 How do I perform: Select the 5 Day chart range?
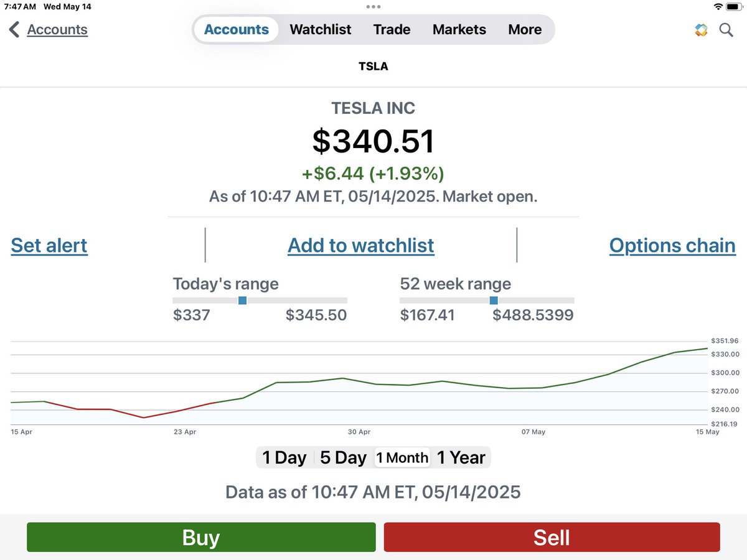[x=343, y=458]
